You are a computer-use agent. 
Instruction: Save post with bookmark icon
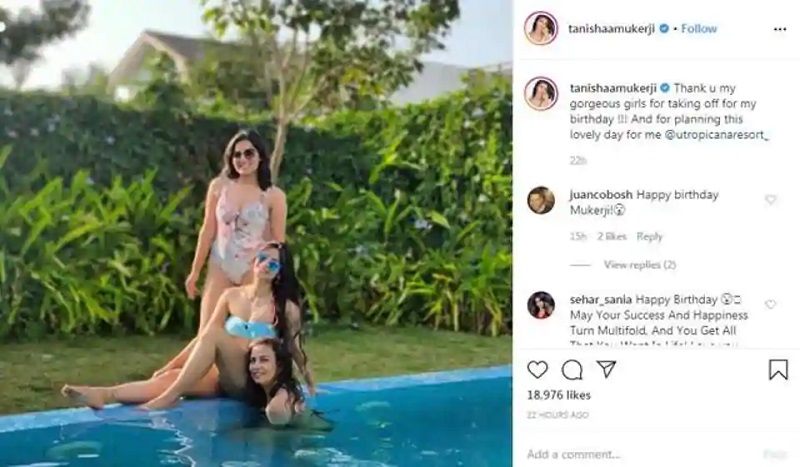778,370
